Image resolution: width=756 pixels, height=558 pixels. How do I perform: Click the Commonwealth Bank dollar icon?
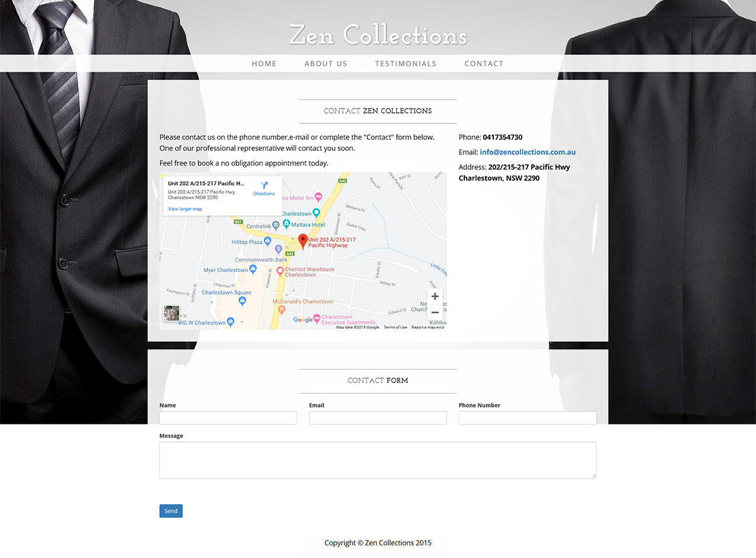click(278, 250)
